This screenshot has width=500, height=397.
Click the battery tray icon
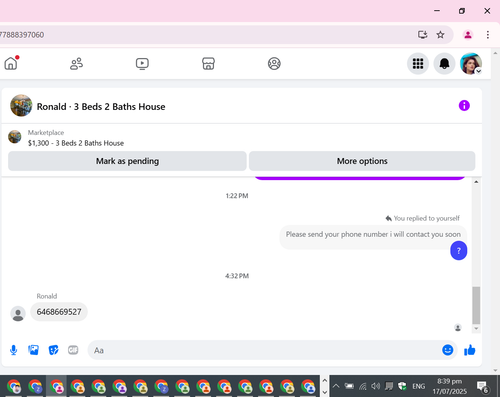click(x=349, y=386)
